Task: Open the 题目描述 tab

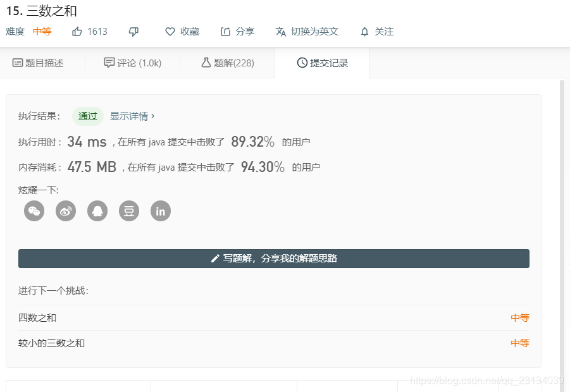Action: pyautogui.click(x=38, y=63)
